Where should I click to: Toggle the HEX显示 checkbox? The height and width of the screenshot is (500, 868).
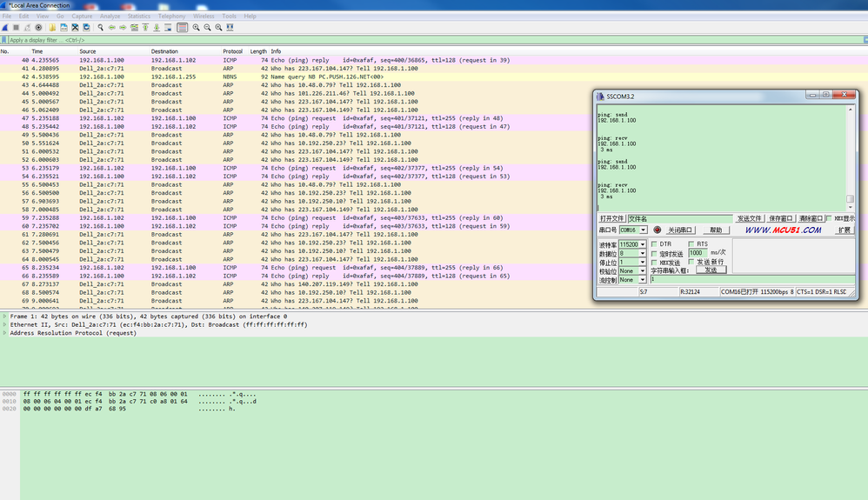829,219
